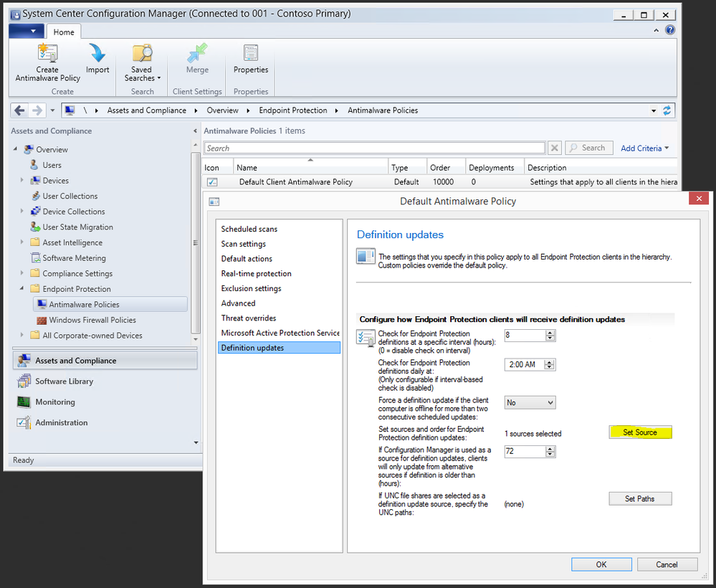Expand the Compliance Settings tree node
Viewport: 716px width, 588px height.
(x=22, y=274)
